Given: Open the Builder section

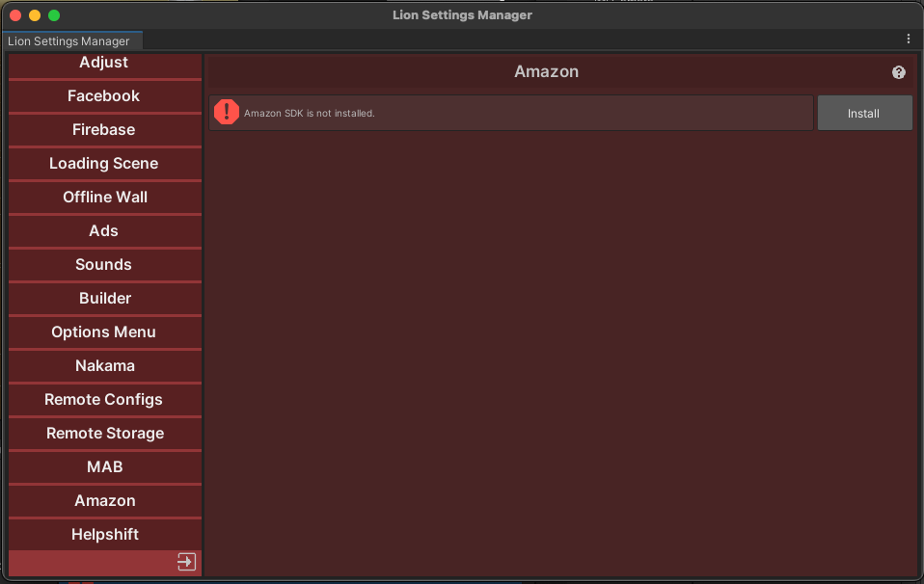Looking at the screenshot, I should [105, 299].
